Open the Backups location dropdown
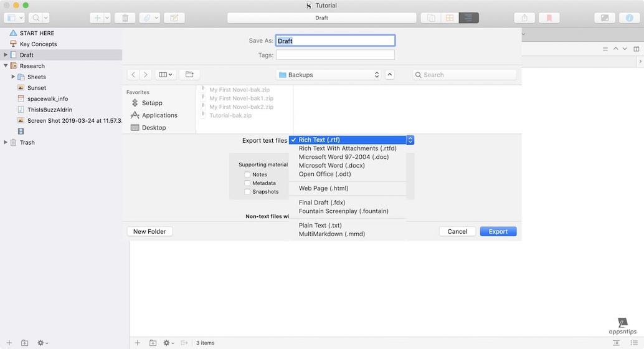This screenshot has width=644, height=349. pos(329,75)
